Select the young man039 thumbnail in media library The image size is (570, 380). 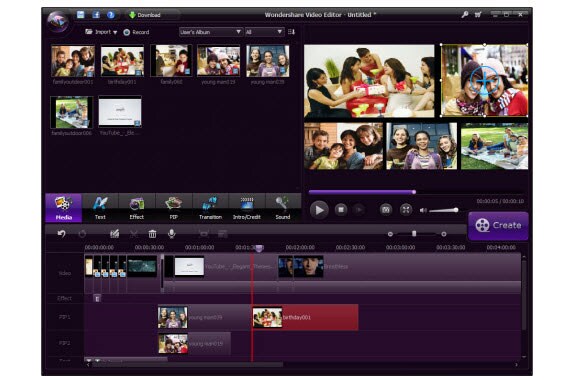click(268, 61)
